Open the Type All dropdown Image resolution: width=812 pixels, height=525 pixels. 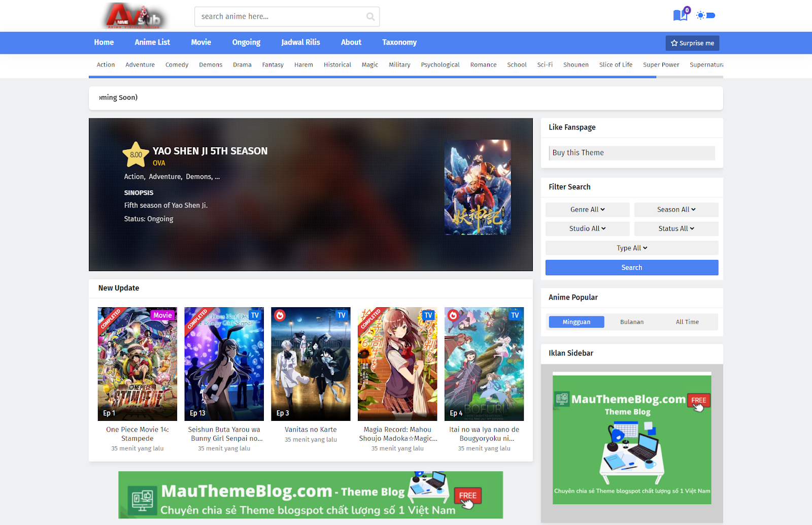coord(632,248)
